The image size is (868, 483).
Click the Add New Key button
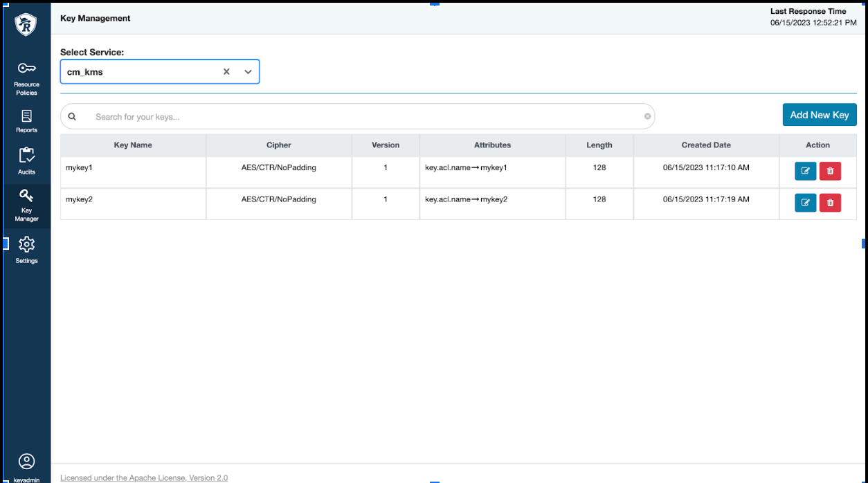pyautogui.click(x=819, y=115)
